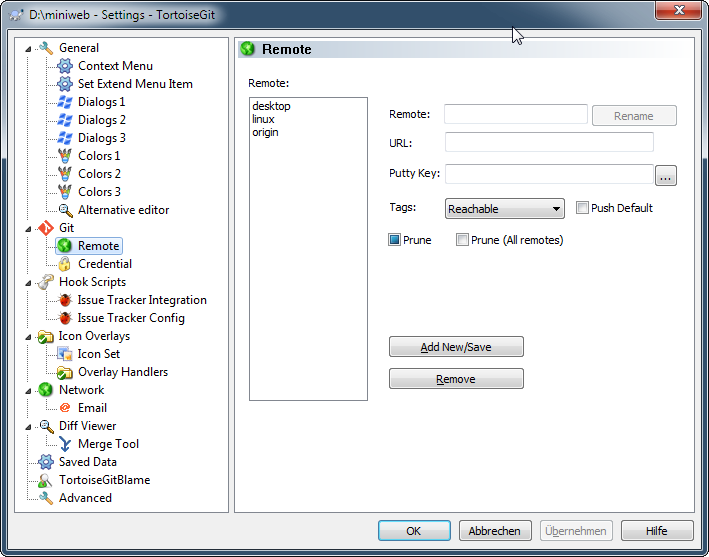This screenshot has width=709, height=557.
Task: Go to Overlay Handlers settings
Action: pyautogui.click(x=123, y=372)
